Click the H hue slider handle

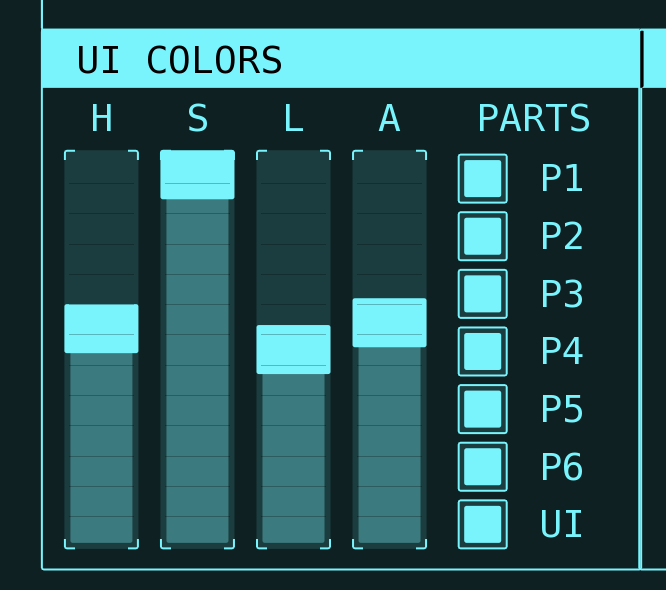[102, 328]
